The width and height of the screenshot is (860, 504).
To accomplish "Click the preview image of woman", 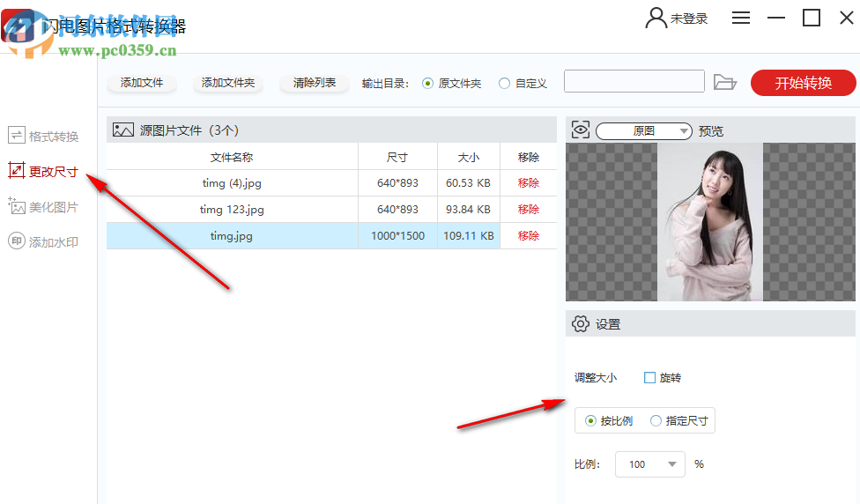I will [x=710, y=222].
